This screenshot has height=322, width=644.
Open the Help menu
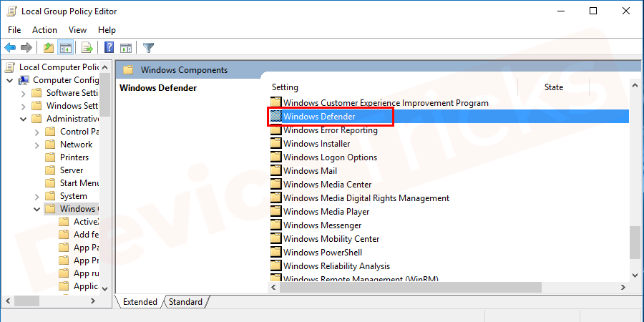(x=107, y=30)
